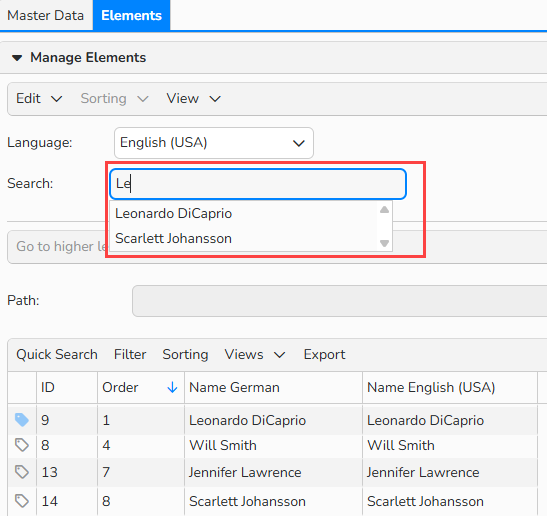The width and height of the screenshot is (547, 516).
Task: Open the Views dropdown in table toolbar
Action: (255, 355)
